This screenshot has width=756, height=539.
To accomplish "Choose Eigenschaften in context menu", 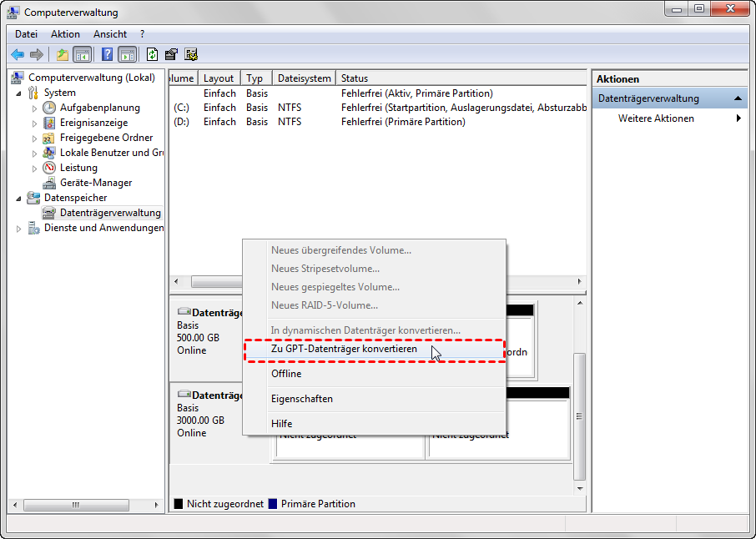I will click(374, 399).
